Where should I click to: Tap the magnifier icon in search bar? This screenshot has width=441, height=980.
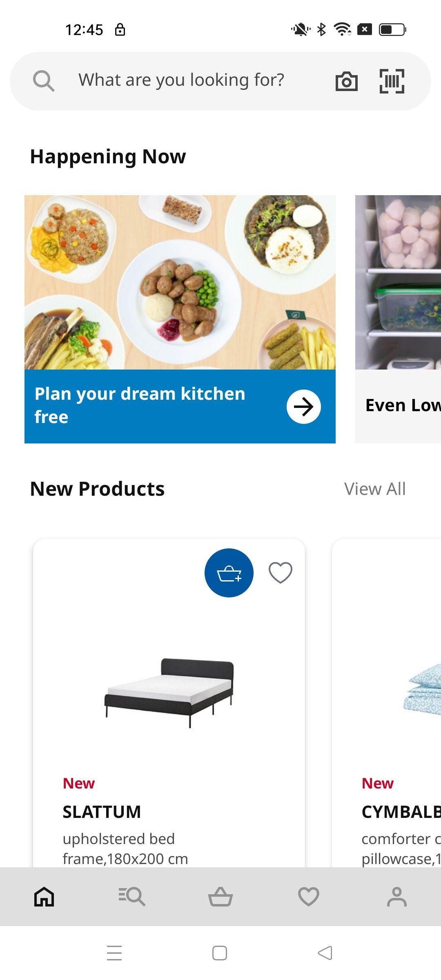point(43,81)
